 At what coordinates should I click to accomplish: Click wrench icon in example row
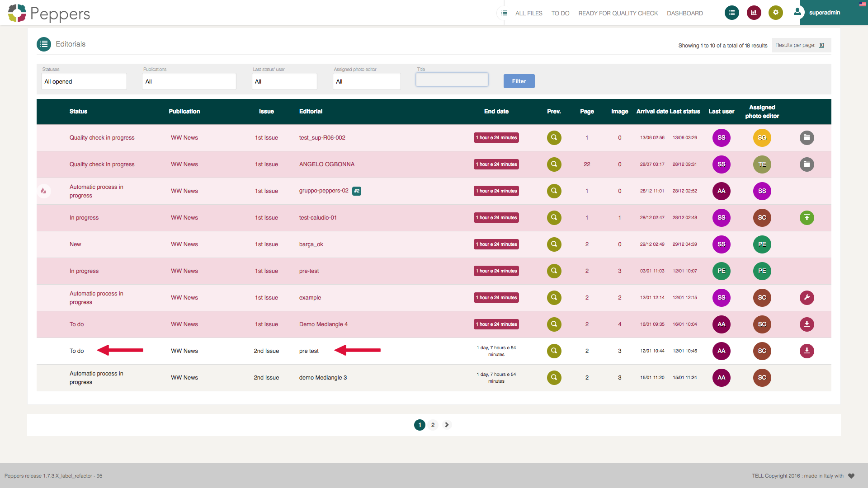[x=807, y=298]
